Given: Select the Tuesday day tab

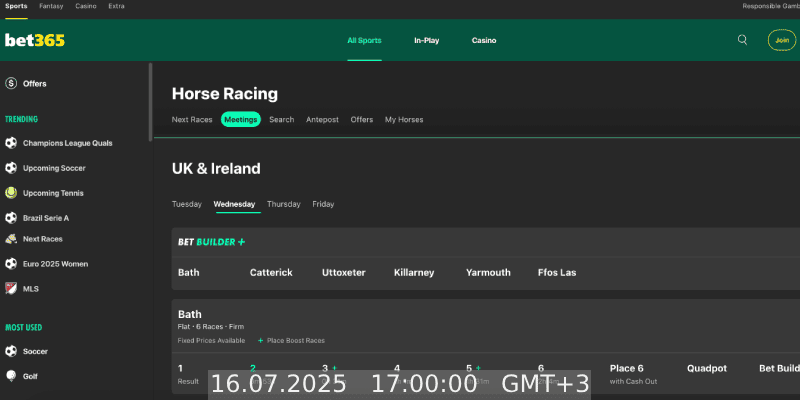Looking at the screenshot, I should [187, 204].
